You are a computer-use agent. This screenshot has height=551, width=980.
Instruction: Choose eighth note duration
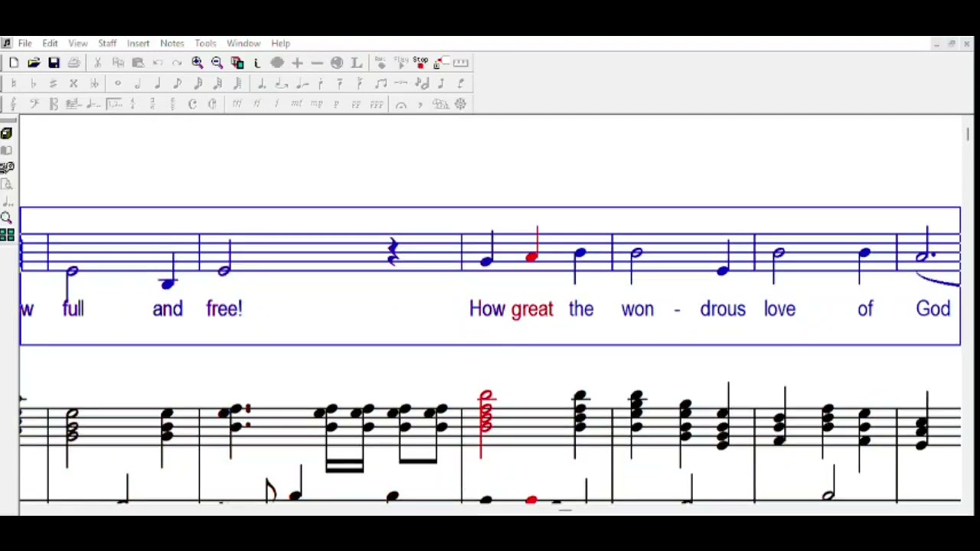point(178,83)
